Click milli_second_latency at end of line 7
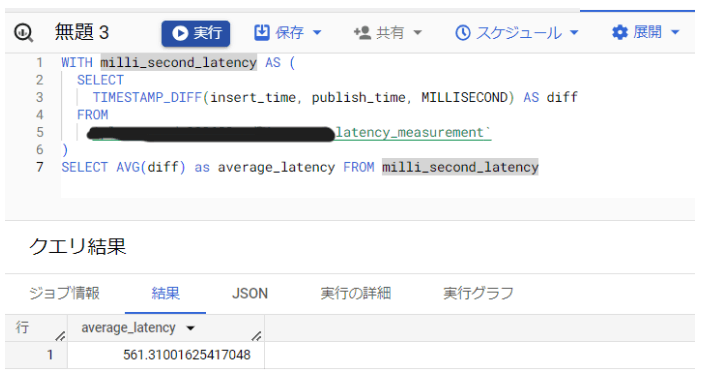Screen dimensions: 703x372 click(x=460, y=167)
